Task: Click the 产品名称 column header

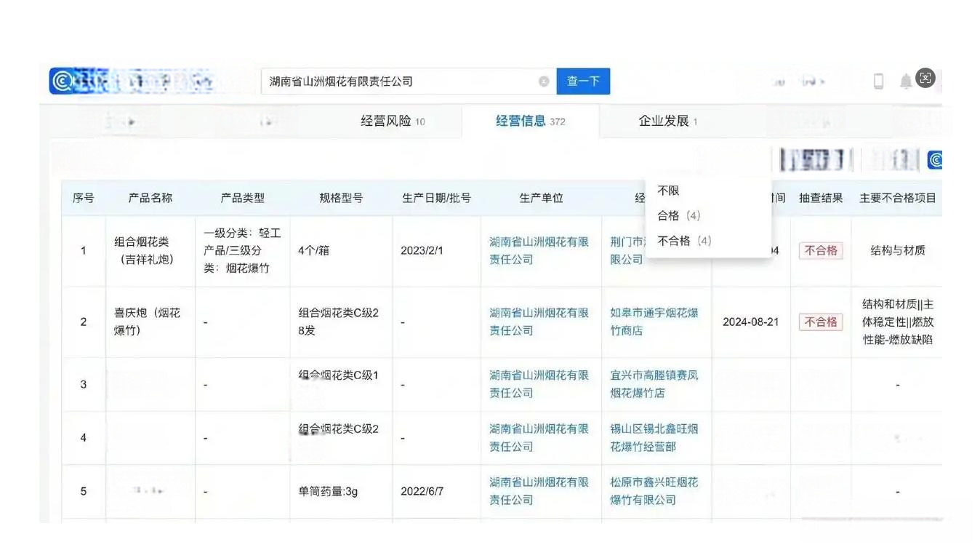Action: click(x=150, y=198)
